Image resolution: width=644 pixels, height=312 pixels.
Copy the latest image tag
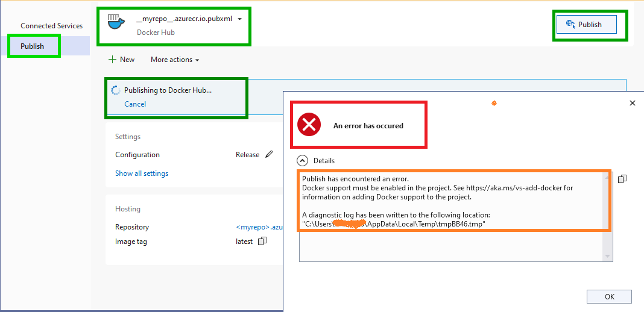coord(262,242)
